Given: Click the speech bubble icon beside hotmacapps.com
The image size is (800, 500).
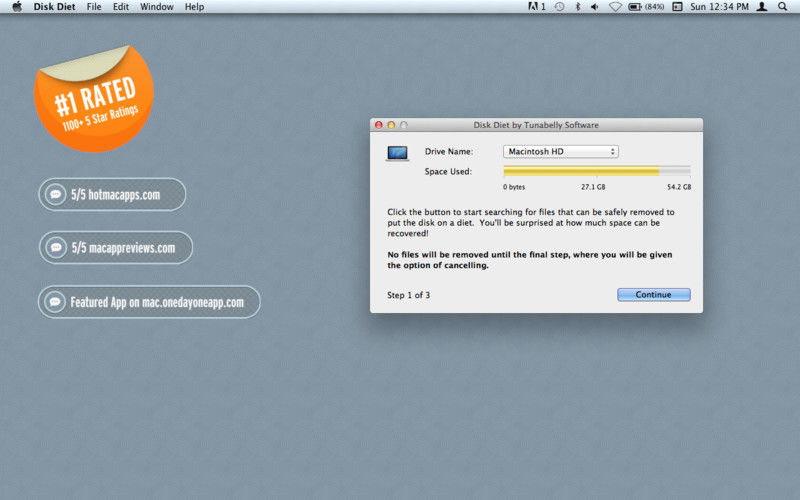Looking at the screenshot, I should (x=55, y=194).
